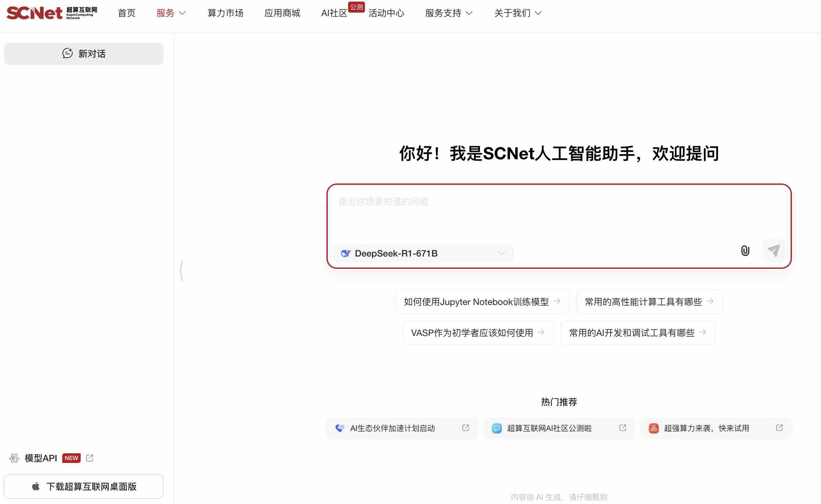
Task: Click the 公测 badge on AI社区
Action: click(x=356, y=7)
